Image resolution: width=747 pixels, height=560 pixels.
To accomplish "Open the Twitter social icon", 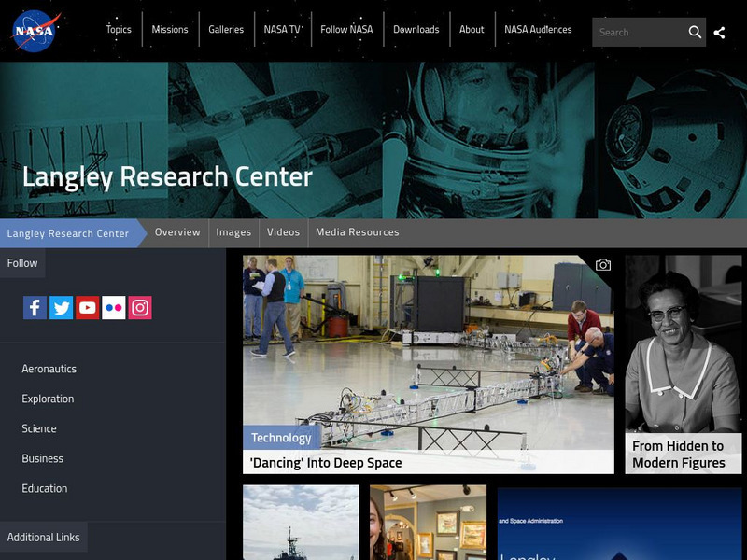I will (x=61, y=306).
